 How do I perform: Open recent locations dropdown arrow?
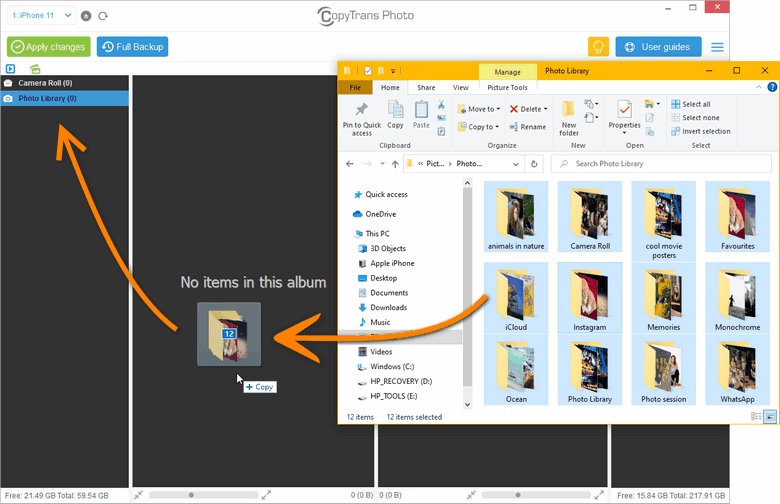click(382, 164)
